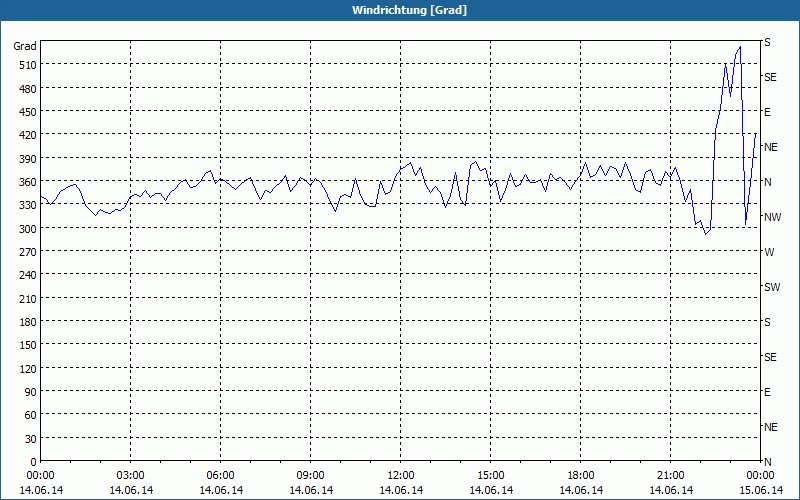Image resolution: width=800 pixels, height=500 pixels.
Task: Select the E compass label level with 450
Action: (x=767, y=112)
